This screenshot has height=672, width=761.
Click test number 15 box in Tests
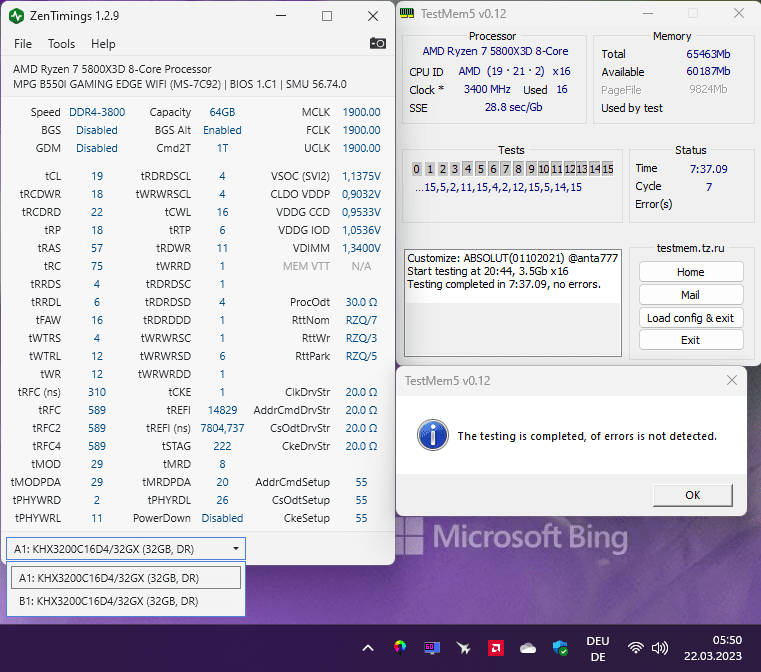pyautogui.click(x=608, y=168)
